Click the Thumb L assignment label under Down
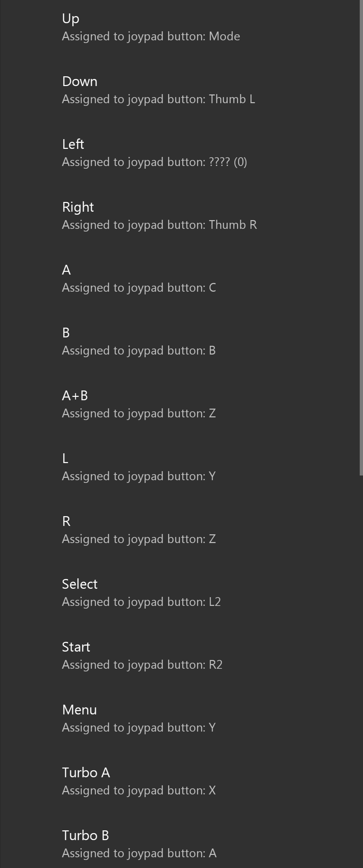The width and height of the screenshot is (363, 868). (159, 99)
